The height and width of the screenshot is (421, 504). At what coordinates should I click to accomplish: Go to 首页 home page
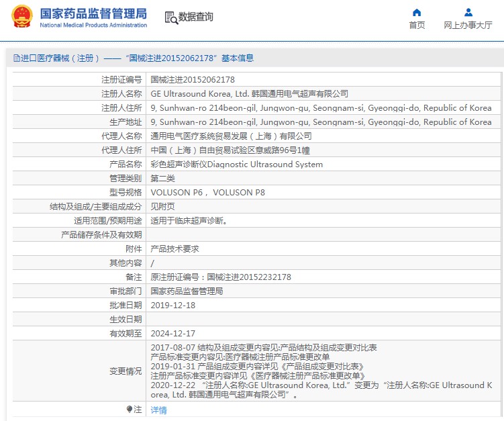417,25
